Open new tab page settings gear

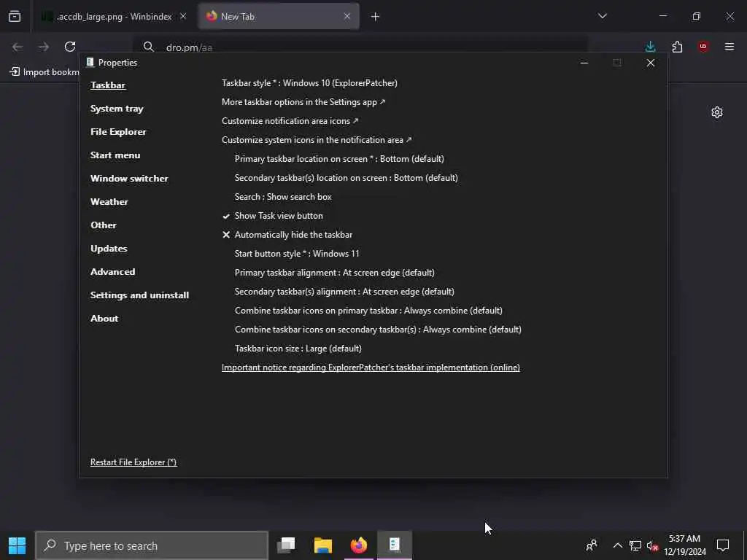[717, 112]
